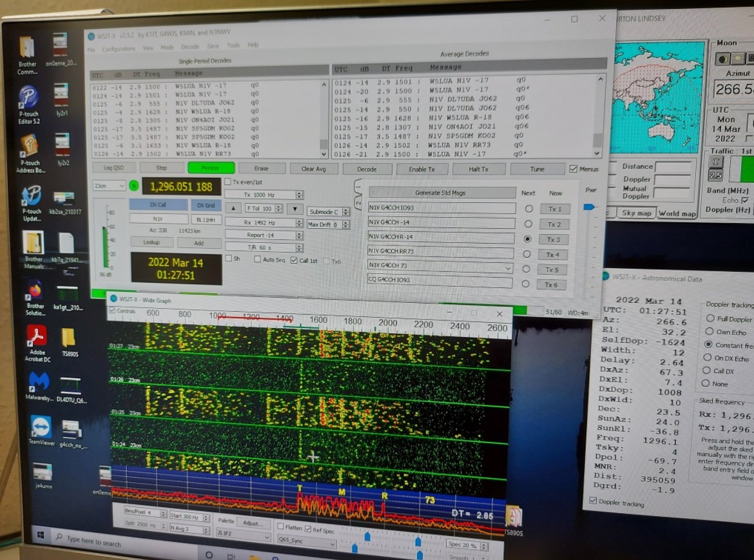
Task: Uncheck the Call 1st checkbox
Action: tap(294, 260)
